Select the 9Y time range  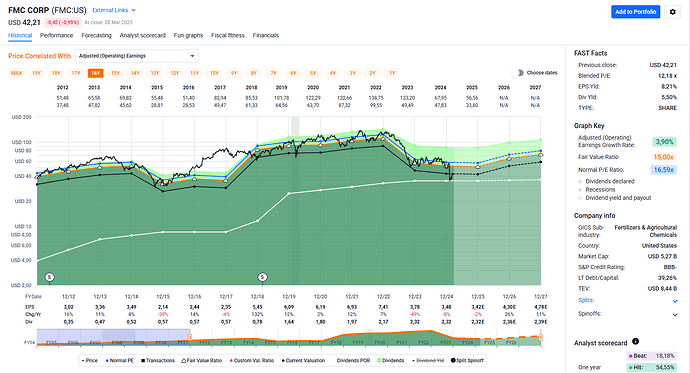[x=234, y=73]
